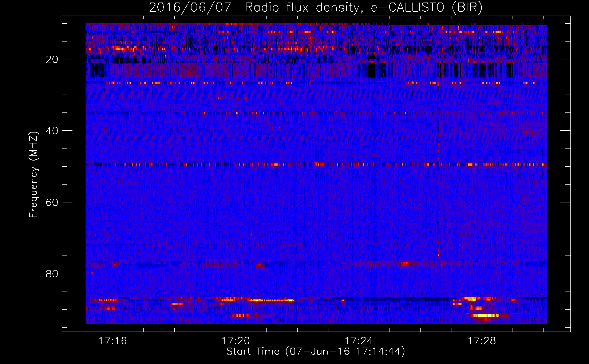Click the time tick label '17:20'

coord(236,341)
